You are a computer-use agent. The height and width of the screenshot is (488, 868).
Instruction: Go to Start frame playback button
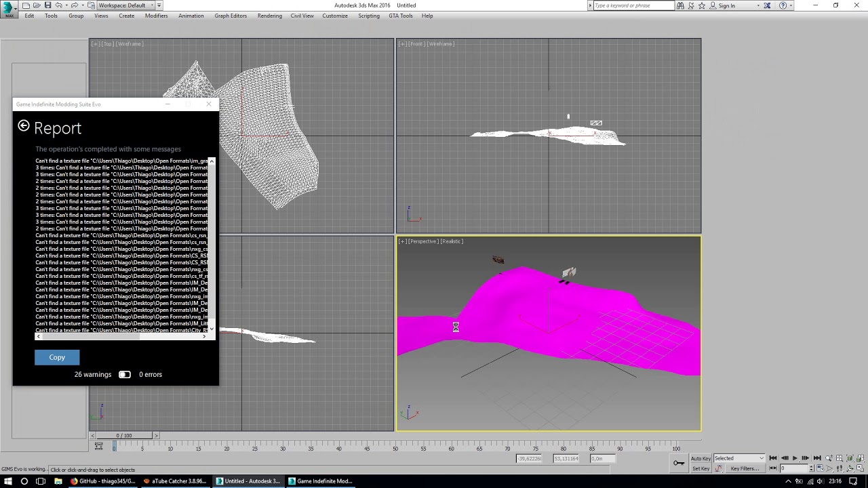(x=773, y=458)
